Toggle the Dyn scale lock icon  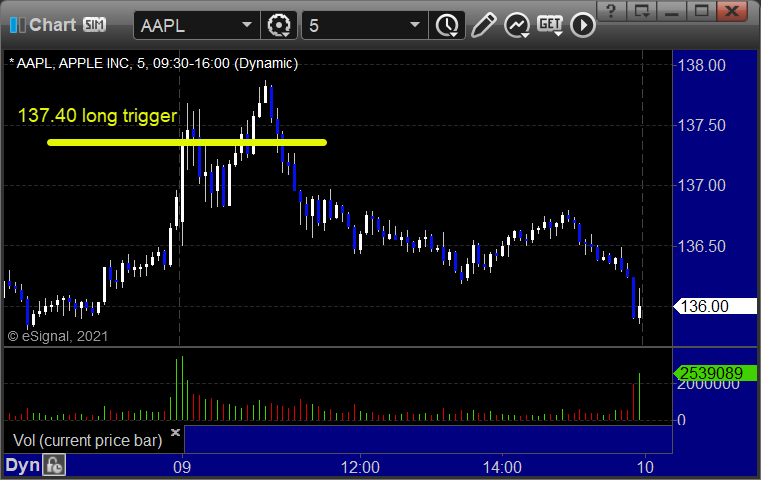pos(54,466)
